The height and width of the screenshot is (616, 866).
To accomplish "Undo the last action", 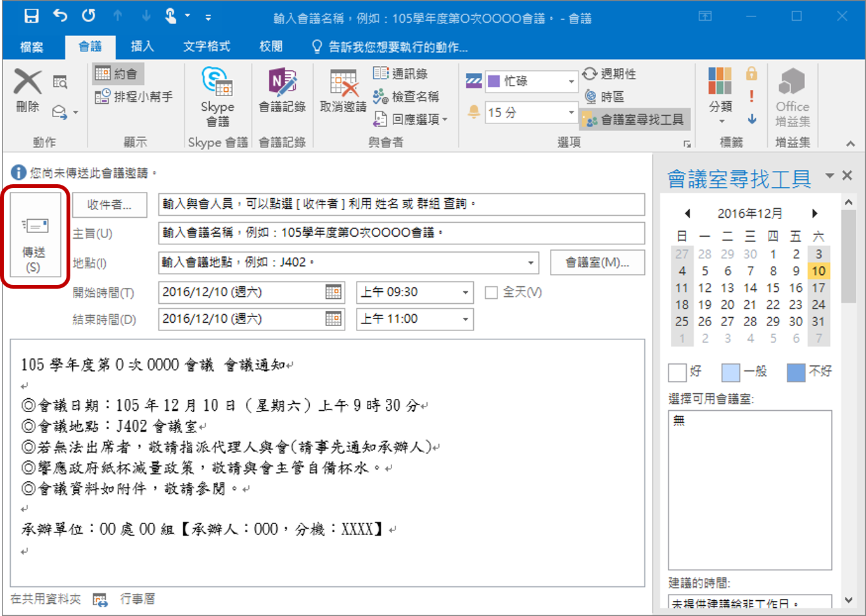I will tap(60, 16).
